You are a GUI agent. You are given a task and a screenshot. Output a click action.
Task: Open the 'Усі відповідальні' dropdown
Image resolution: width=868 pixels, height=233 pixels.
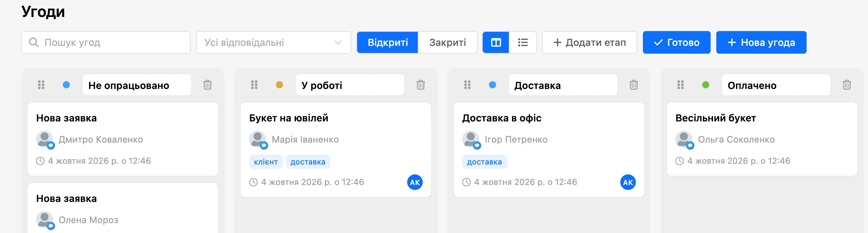(x=274, y=42)
